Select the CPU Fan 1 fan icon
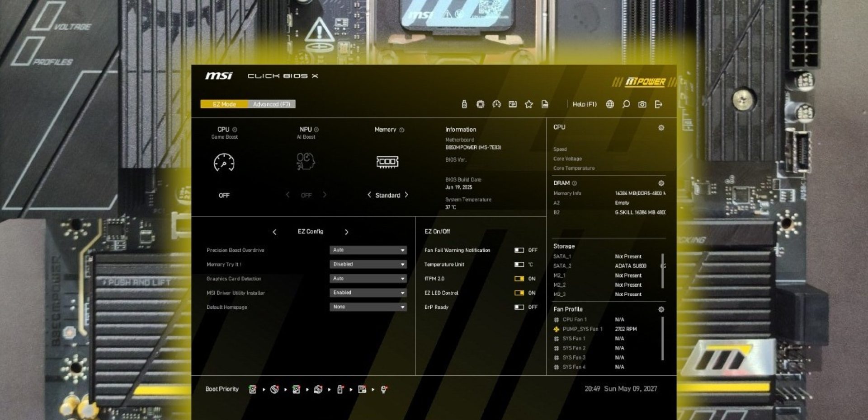This screenshot has width=868, height=420. 557,320
